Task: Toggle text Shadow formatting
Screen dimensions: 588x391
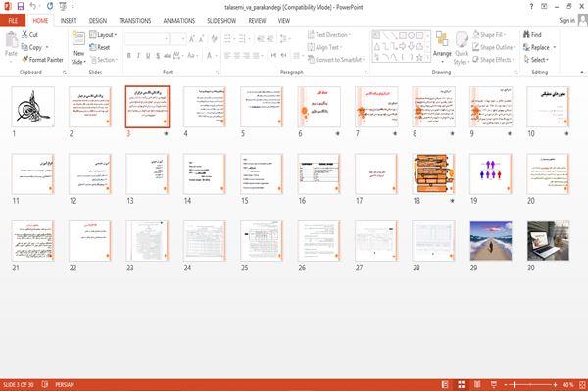Action: pyautogui.click(x=158, y=56)
